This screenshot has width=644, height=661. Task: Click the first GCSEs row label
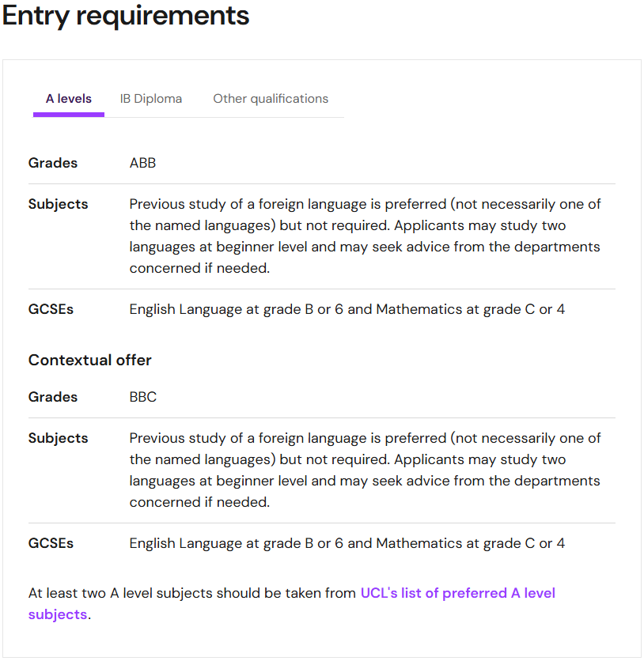[51, 309]
